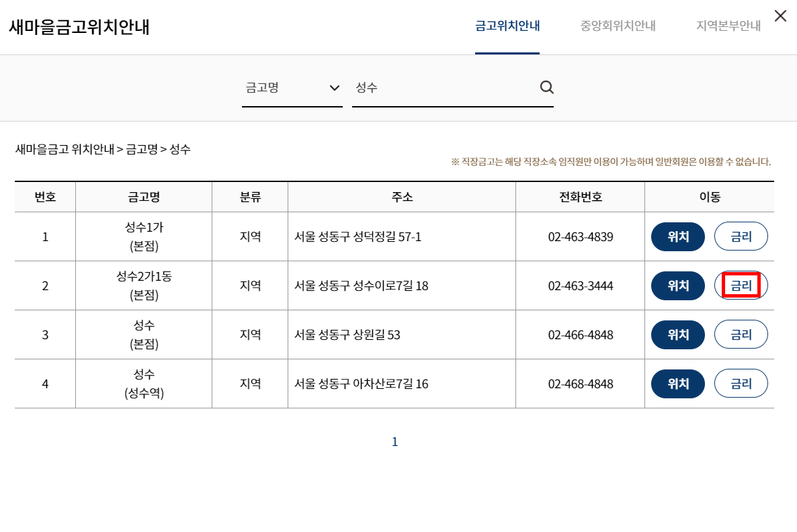The width and height of the screenshot is (797, 532).
Task: Show location for 성수1가 (본점)
Action: [x=678, y=237]
